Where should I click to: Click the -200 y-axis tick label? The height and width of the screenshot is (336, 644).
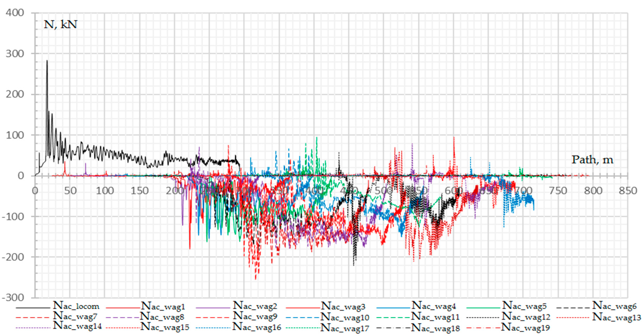(x=13, y=257)
